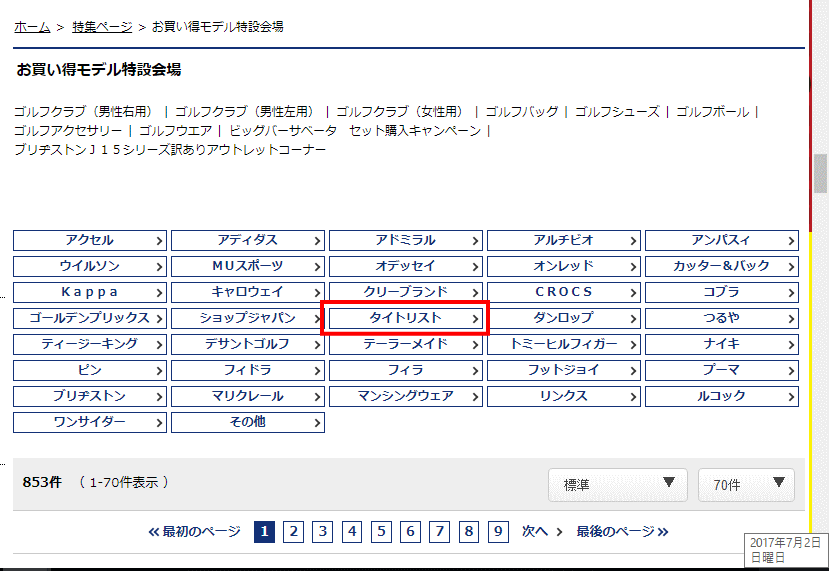Select the キャロウェイ brand button
The width and height of the screenshot is (829, 571).
coord(248,292)
